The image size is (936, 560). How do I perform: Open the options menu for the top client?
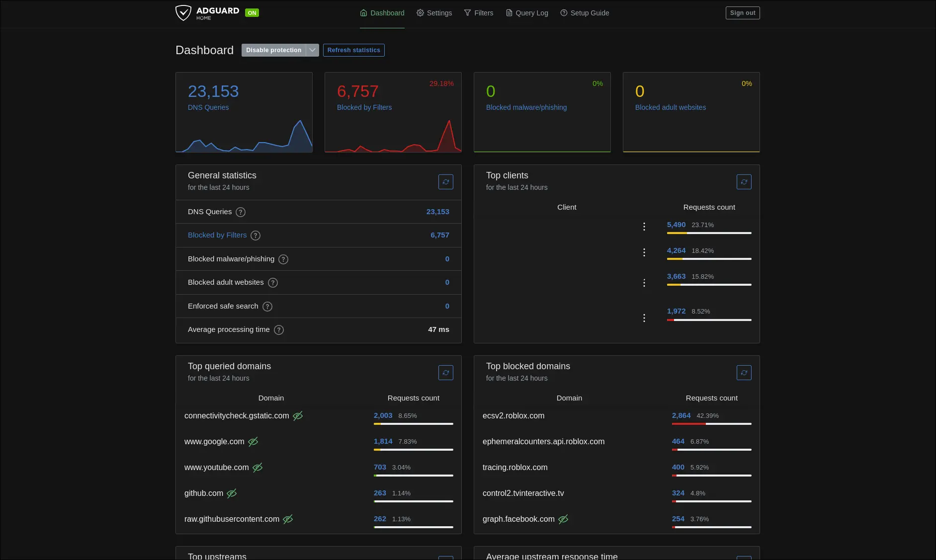point(644,226)
